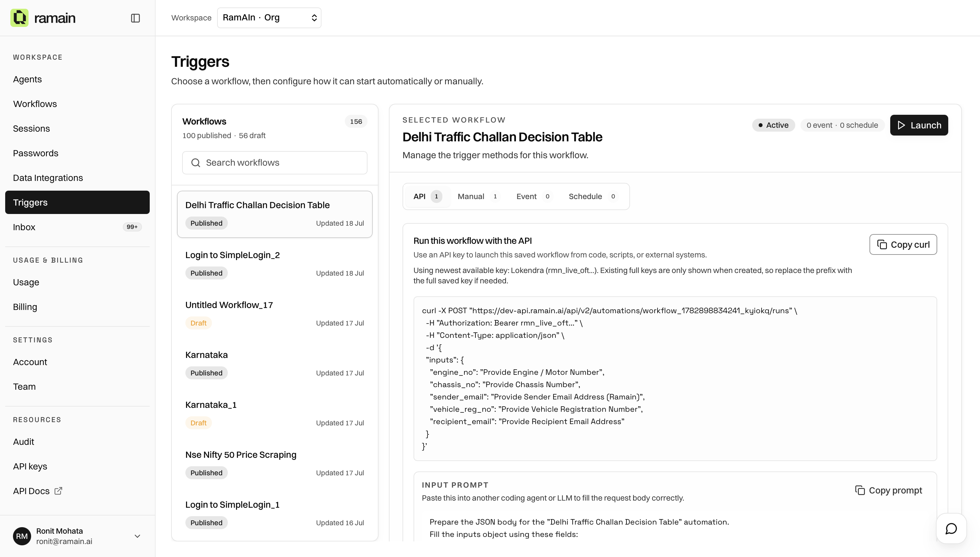Open Agents in the sidebar

point(77,79)
